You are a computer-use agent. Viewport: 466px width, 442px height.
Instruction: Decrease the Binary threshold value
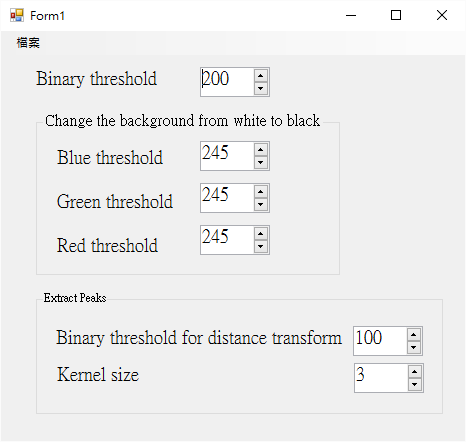[261, 89]
